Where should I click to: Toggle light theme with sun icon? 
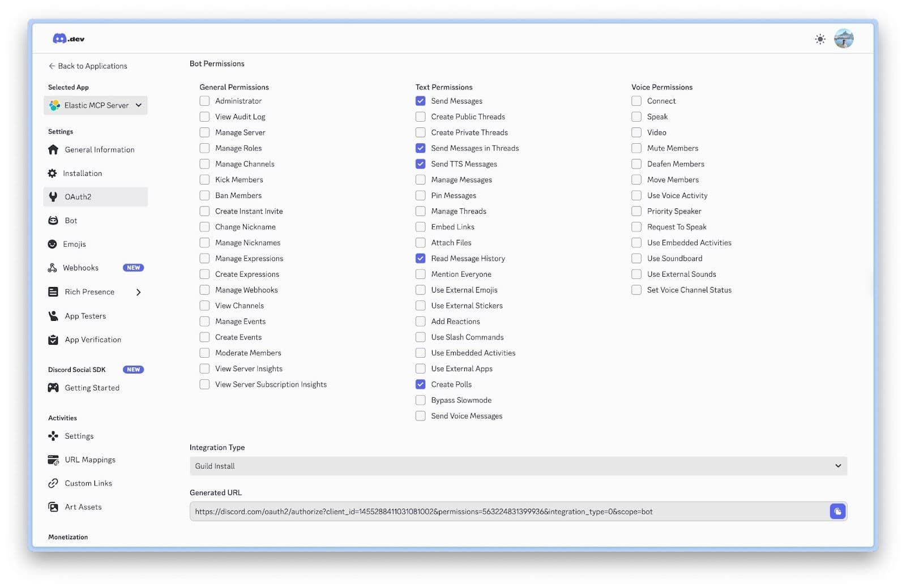coord(820,39)
